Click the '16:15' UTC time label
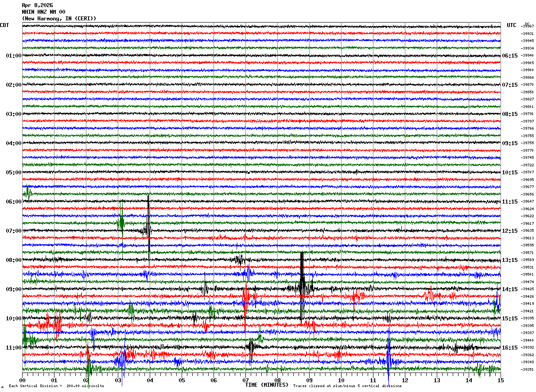Screen dimensions: 536x392 click(x=510, y=348)
